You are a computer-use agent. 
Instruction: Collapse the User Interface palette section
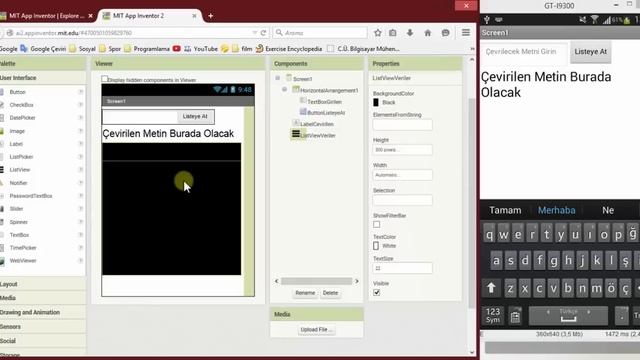tap(18, 78)
